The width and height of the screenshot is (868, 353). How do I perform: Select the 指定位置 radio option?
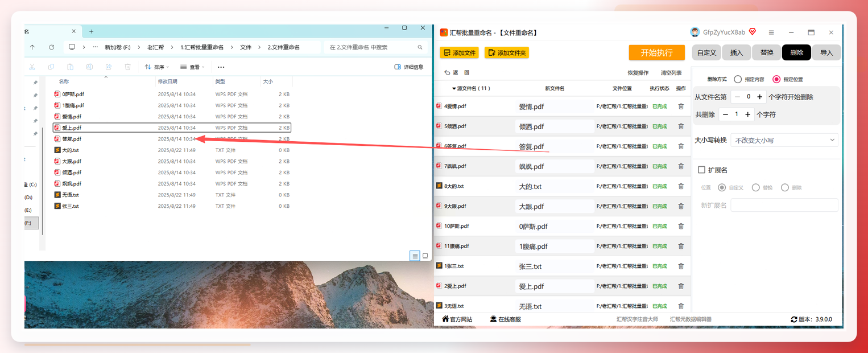(x=776, y=79)
